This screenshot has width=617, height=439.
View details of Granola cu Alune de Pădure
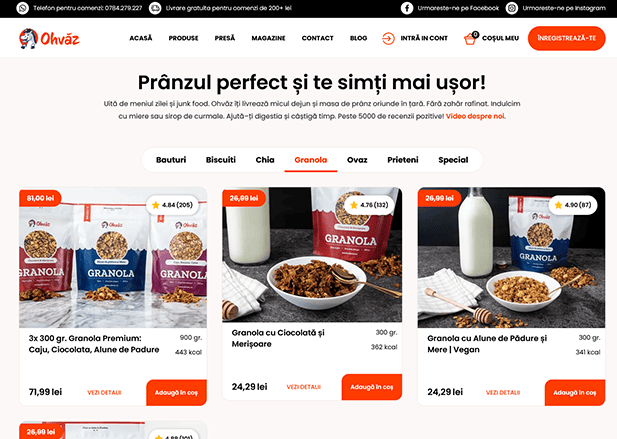tap(503, 392)
